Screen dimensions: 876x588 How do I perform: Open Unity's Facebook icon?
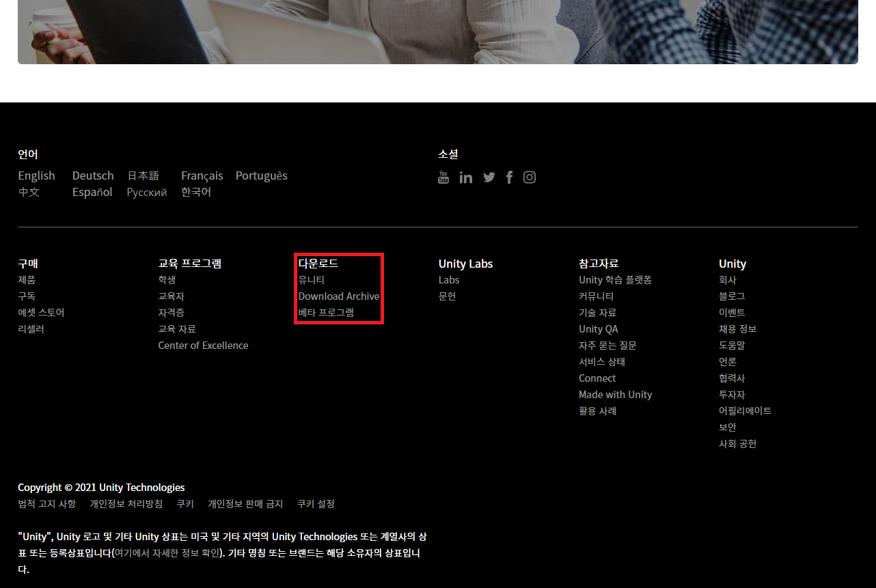510,178
